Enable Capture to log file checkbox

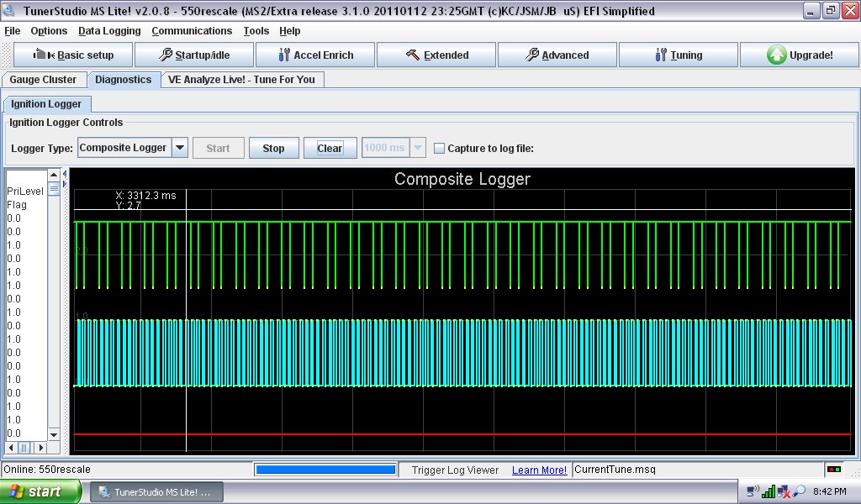(x=439, y=149)
